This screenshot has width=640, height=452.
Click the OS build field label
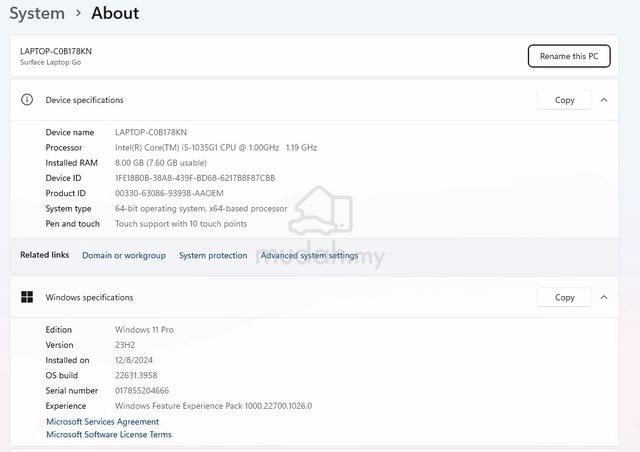(61, 375)
